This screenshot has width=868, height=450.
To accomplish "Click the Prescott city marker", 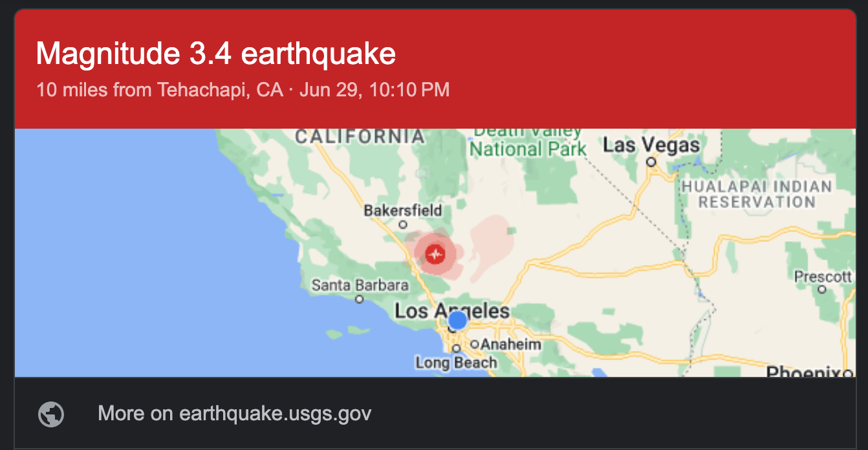I will 822,290.
